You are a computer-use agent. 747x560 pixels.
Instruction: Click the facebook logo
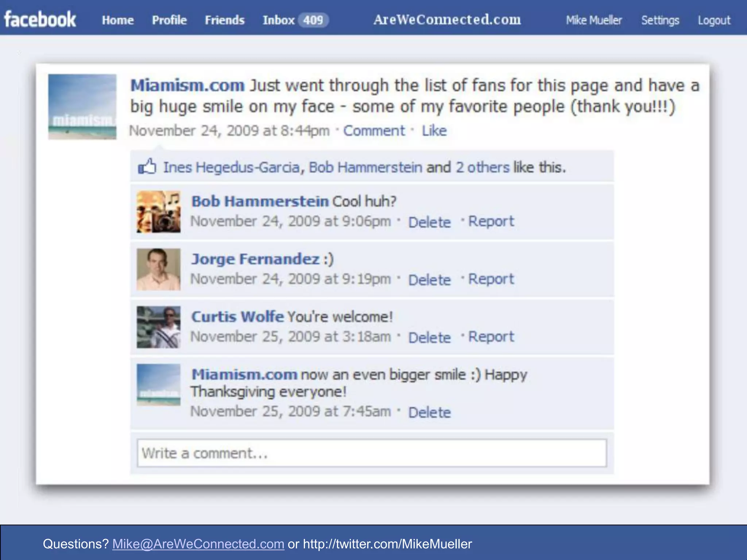point(40,19)
